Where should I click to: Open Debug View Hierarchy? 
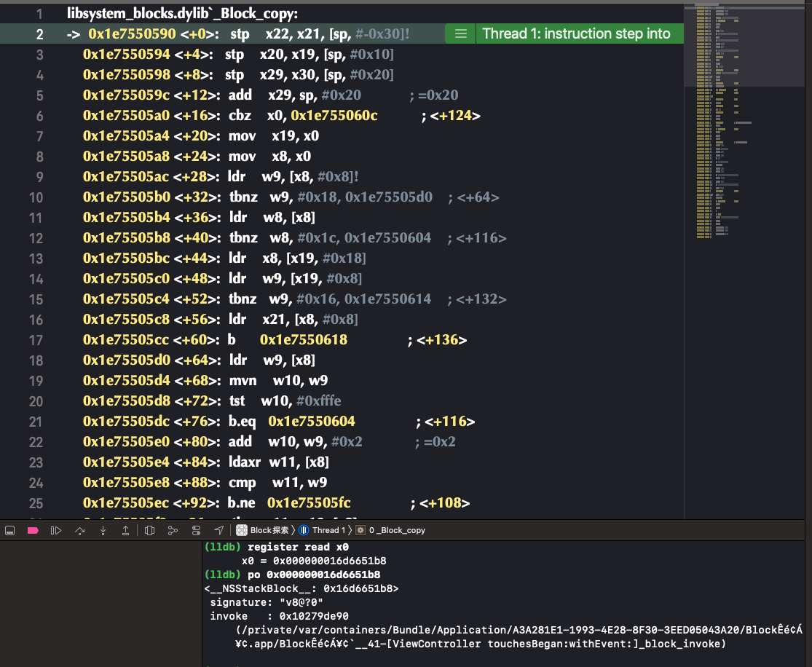(150, 530)
